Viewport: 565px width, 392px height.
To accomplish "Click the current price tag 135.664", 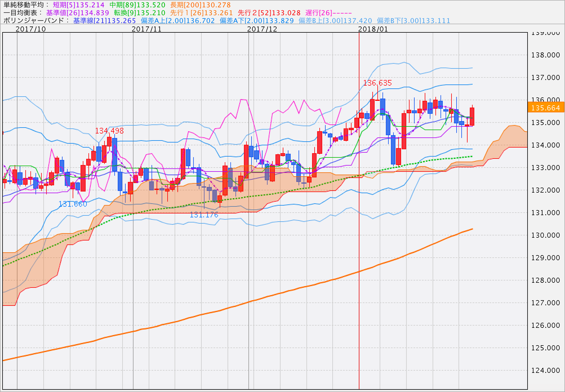I will tap(546, 108).
